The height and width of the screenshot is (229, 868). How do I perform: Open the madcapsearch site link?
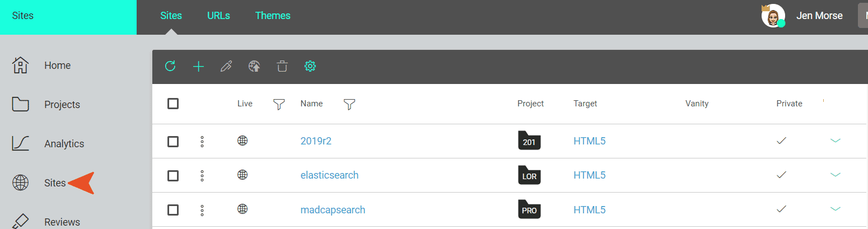(333, 210)
